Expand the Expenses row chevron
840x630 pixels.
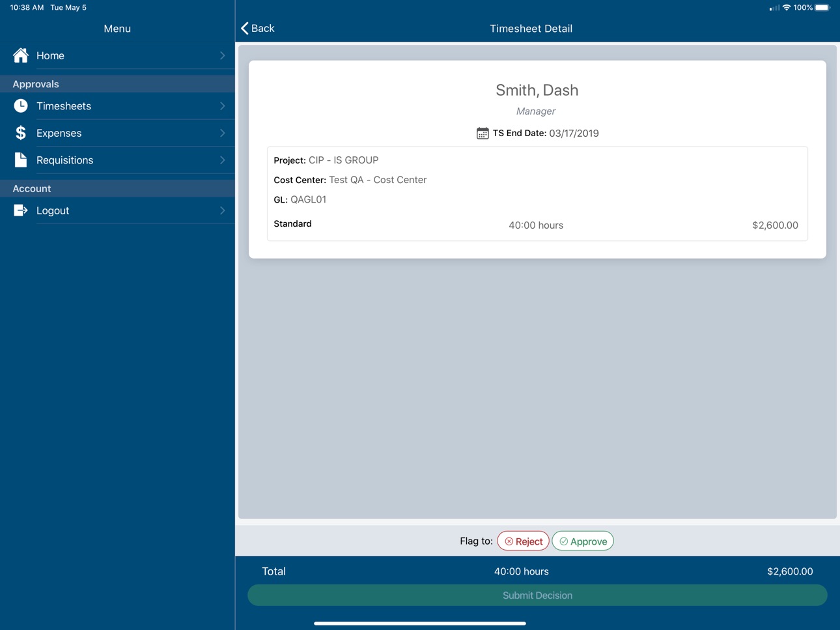(223, 133)
